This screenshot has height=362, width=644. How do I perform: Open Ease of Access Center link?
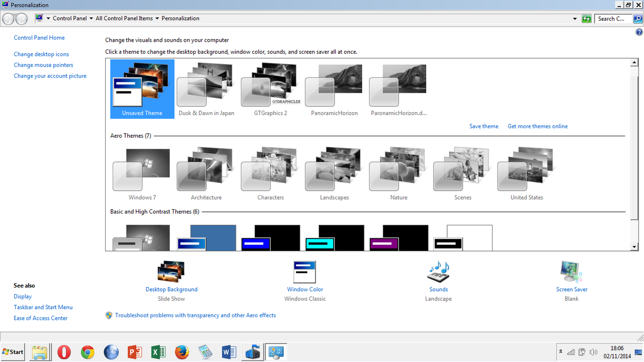pos(40,318)
